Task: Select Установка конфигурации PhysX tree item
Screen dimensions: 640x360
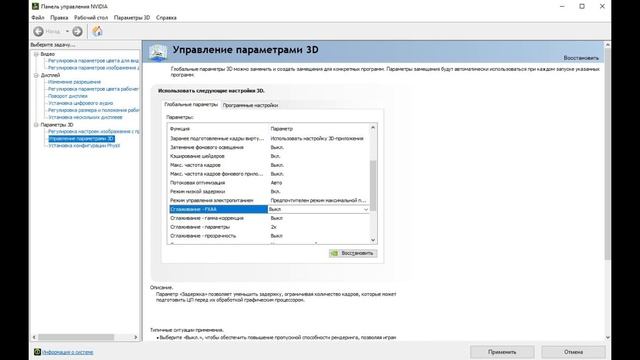Action: click(x=84, y=145)
